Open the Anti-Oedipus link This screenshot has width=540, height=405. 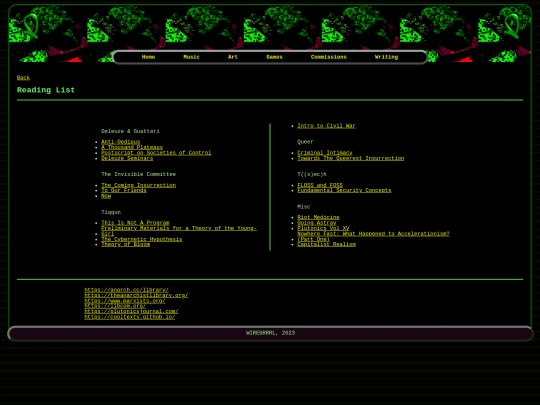(x=121, y=142)
